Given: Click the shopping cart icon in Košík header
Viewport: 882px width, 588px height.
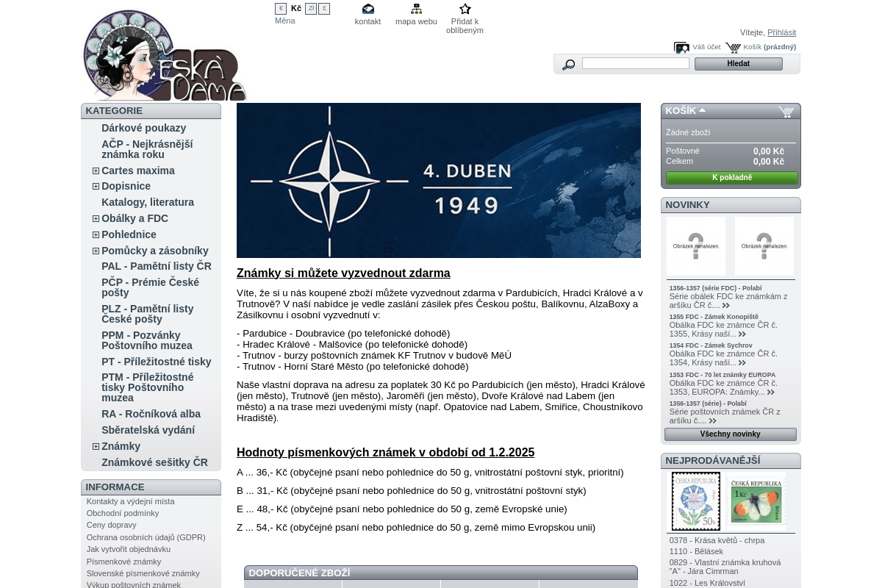Looking at the screenshot, I should pos(786,112).
